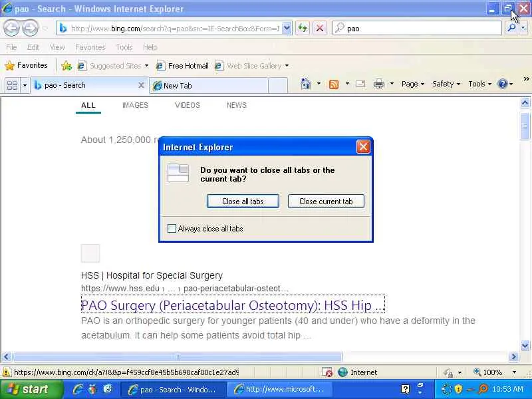Click the Read Mail icon
532x399 pixels.
pos(360,84)
